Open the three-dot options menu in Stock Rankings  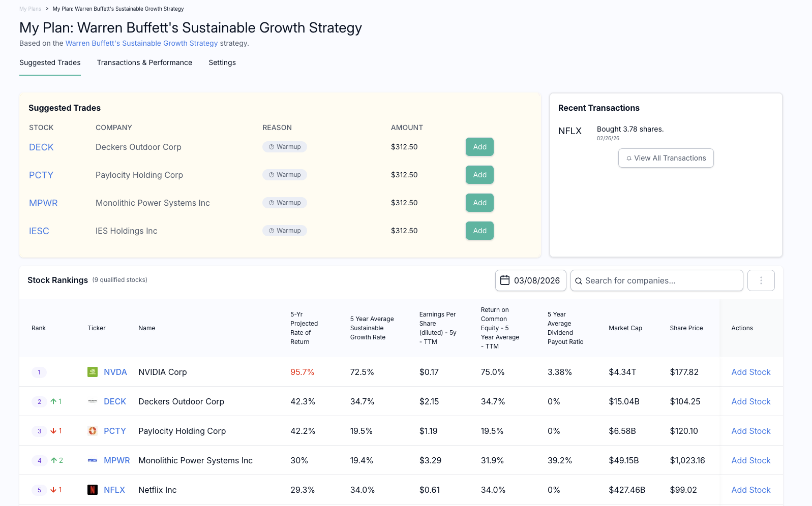click(761, 280)
